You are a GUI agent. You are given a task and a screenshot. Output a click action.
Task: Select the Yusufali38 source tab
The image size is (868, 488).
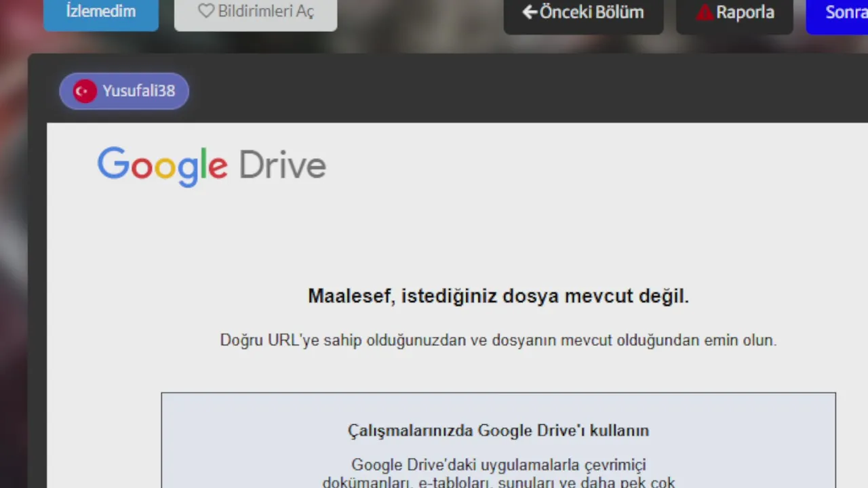point(124,91)
